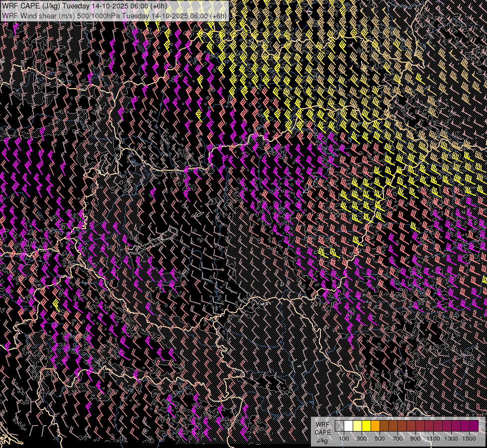The height and width of the screenshot is (448, 487).
Task: Select the 700 tick label in the legend
Action: pos(397,439)
